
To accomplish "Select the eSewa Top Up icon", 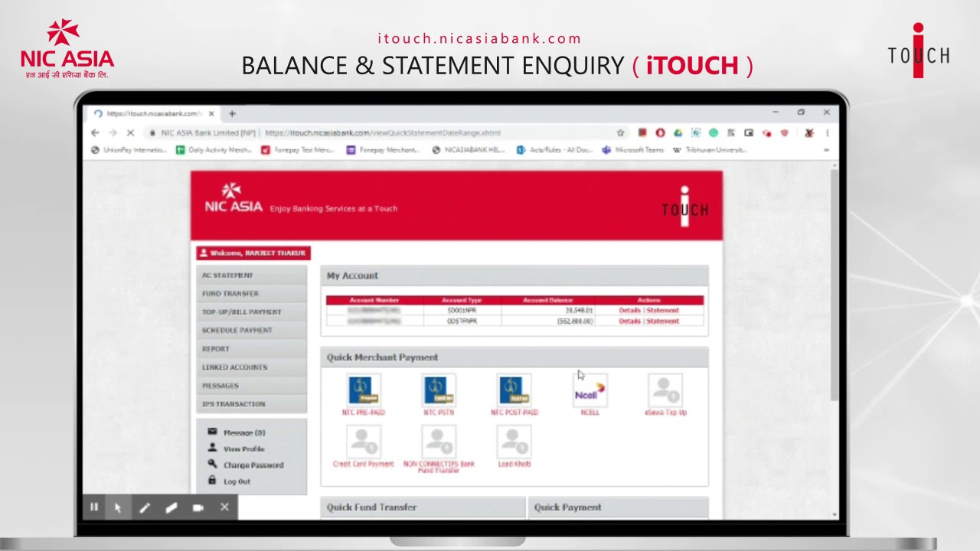I will click(665, 390).
